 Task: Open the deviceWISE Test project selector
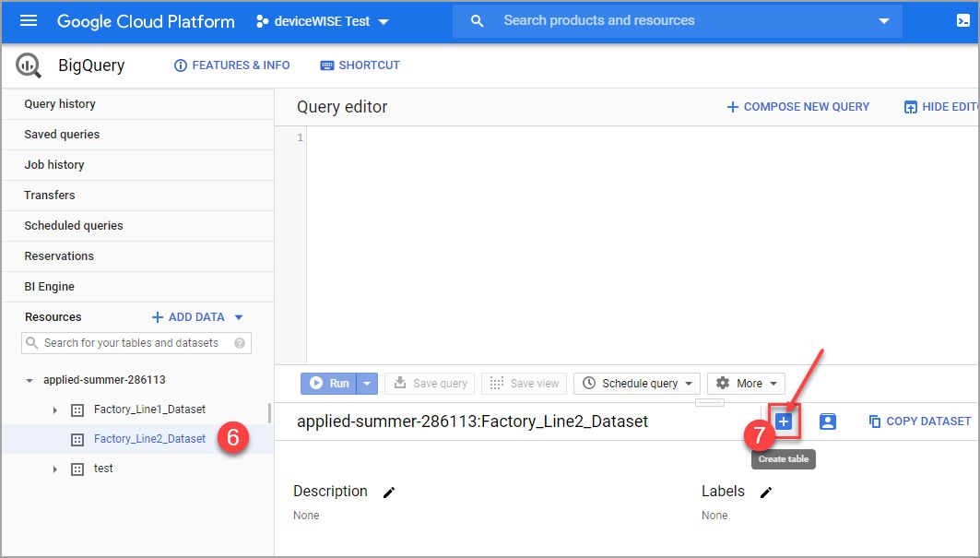(323, 21)
